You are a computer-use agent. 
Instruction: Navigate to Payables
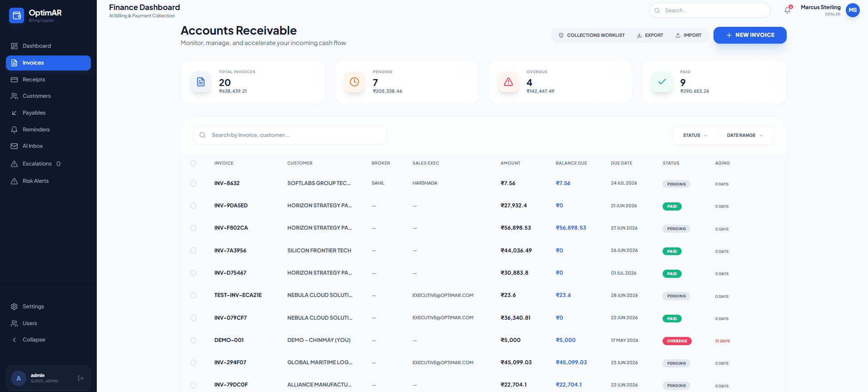pyautogui.click(x=48, y=113)
